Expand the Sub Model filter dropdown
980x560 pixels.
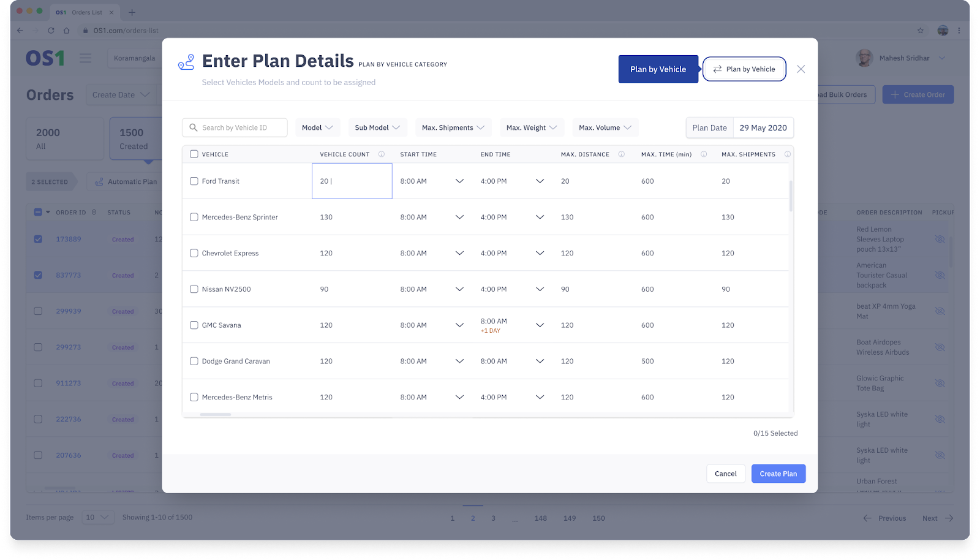coord(377,128)
